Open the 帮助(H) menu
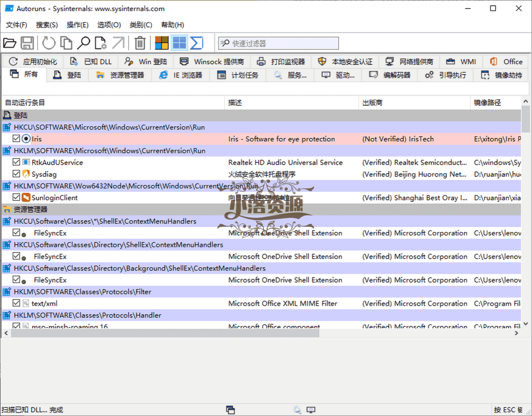This screenshot has height=416, width=532. [172, 25]
